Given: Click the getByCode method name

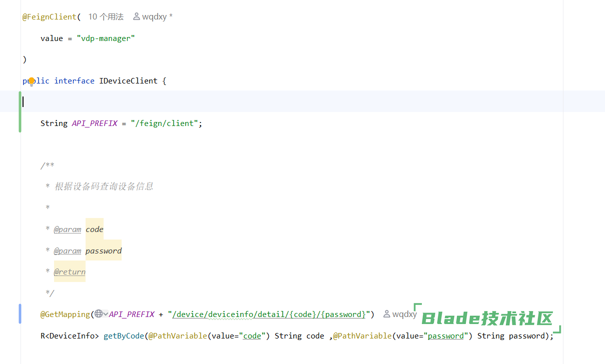Looking at the screenshot, I should pyautogui.click(x=124, y=335).
